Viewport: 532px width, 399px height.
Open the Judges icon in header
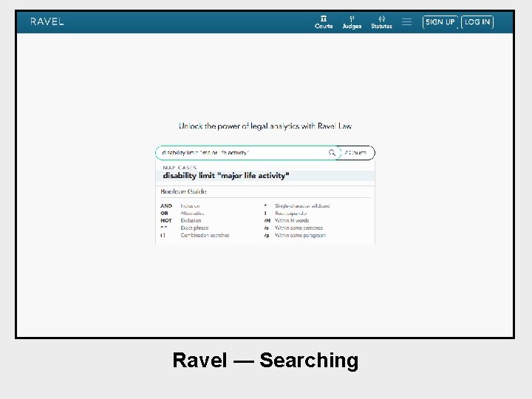pos(352,22)
